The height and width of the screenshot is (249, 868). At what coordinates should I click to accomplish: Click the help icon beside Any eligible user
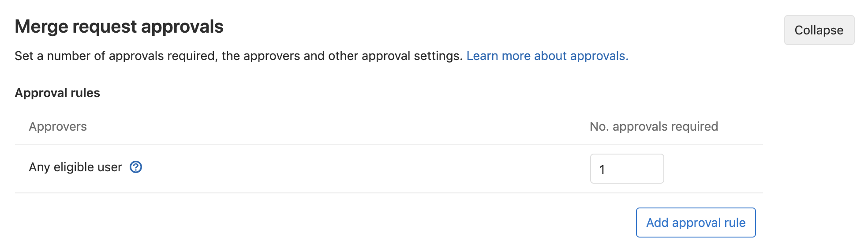(136, 167)
